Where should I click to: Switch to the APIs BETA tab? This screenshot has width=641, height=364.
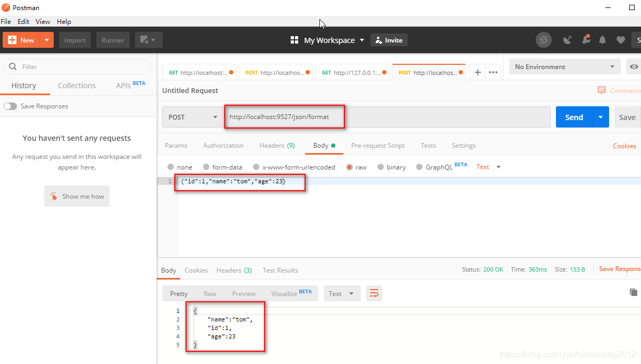click(131, 85)
